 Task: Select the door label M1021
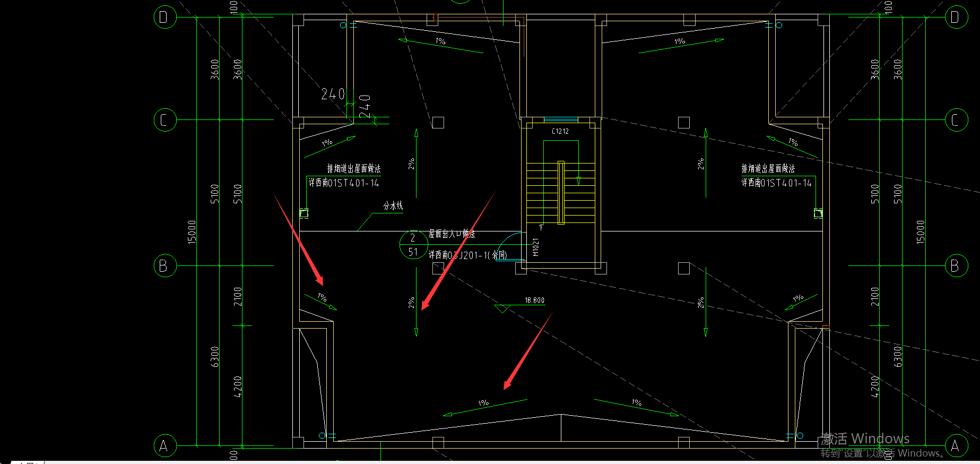tap(535, 247)
